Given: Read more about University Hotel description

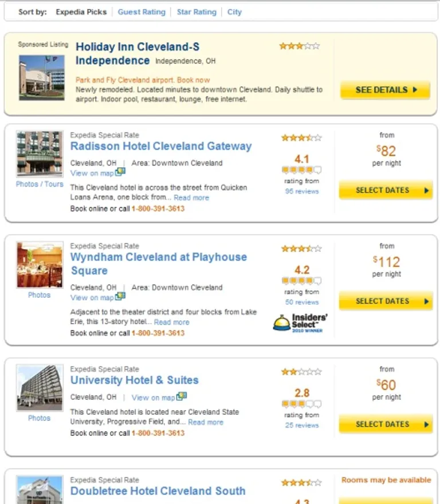Looking at the screenshot, I should click(x=206, y=422).
